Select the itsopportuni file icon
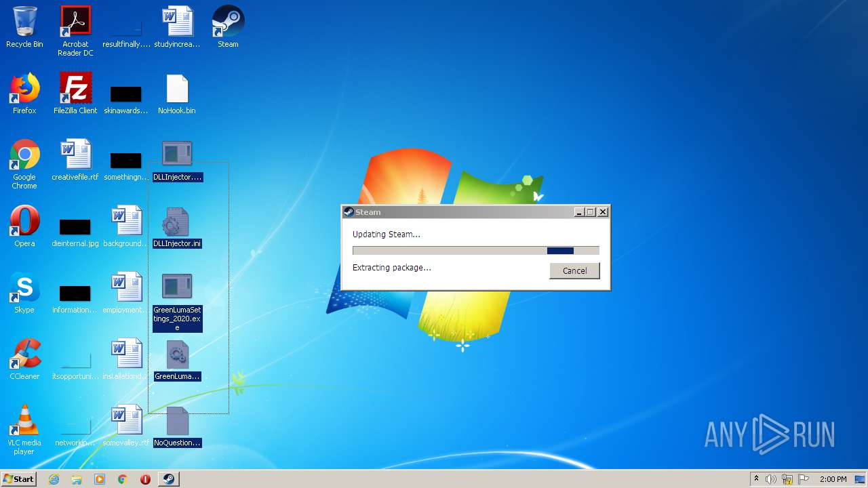This screenshot has width=868, height=488. point(75,365)
